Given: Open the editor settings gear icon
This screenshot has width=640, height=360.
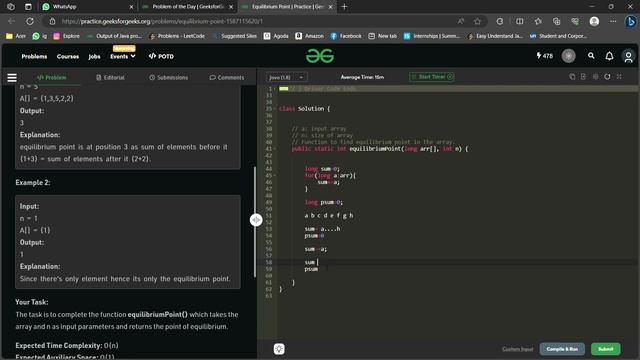Looking at the screenshot, I should pos(596,77).
